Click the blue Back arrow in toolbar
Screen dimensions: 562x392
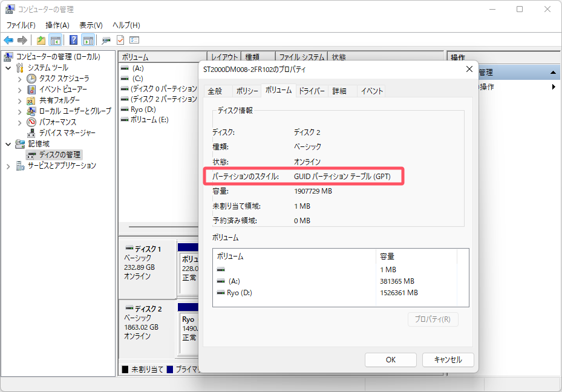[x=8, y=41]
